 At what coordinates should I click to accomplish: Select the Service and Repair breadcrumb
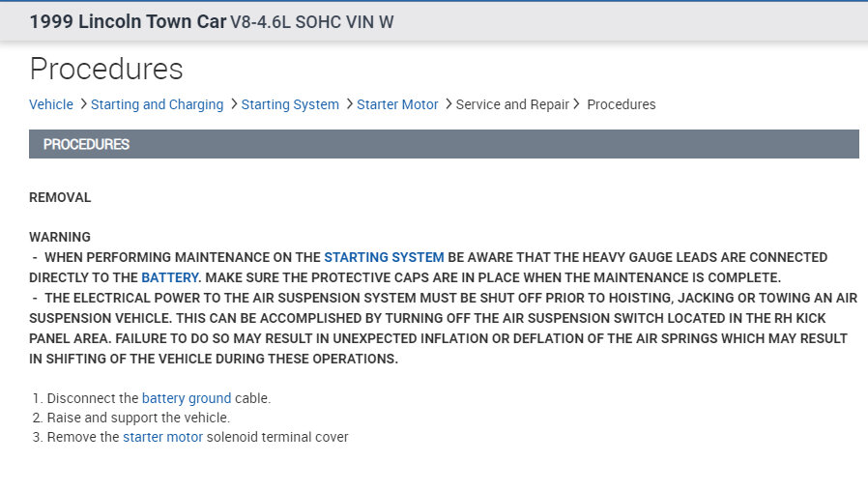[512, 104]
